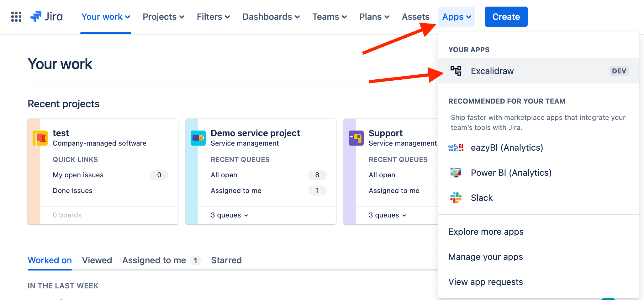The width and height of the screenshot is (644, 300).
Task: Open the Demo service project title link
Action: pos(255,133)
